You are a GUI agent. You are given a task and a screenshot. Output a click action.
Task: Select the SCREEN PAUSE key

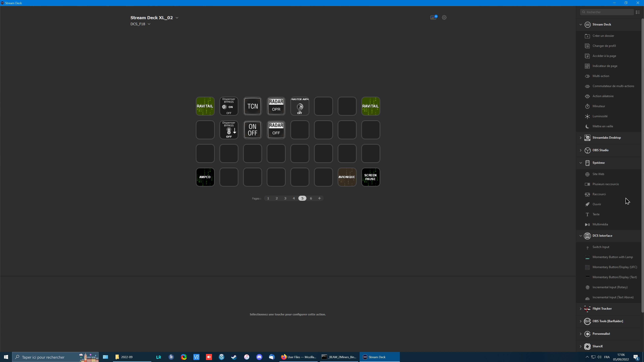[x=370, y=177]
